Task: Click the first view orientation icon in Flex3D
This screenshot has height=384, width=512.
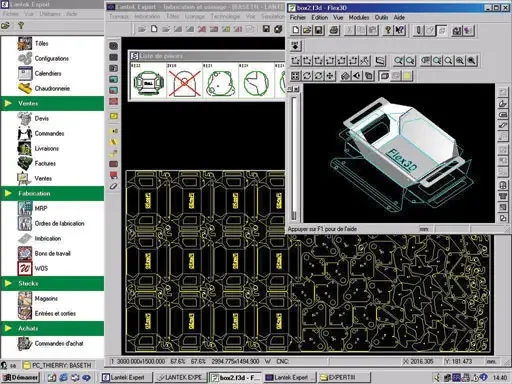Action: [x=295, y=60]
